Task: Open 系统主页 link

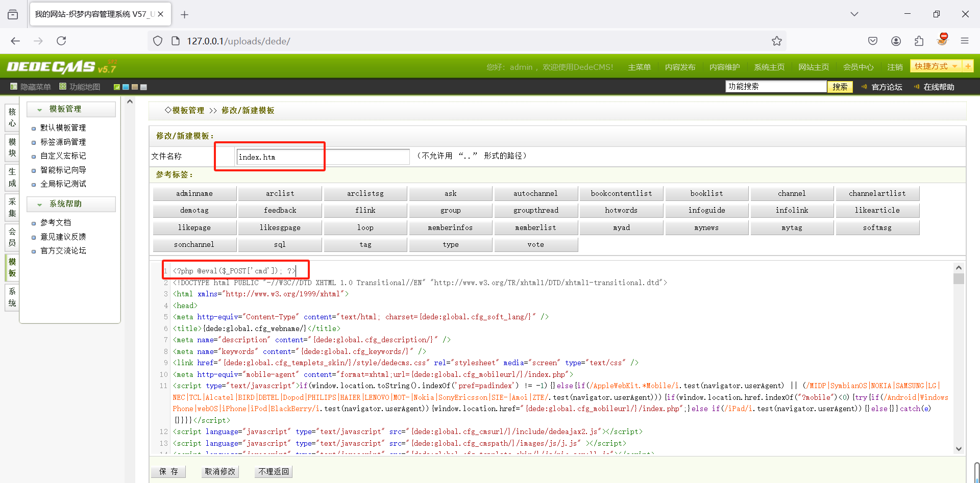Action: click(769, 67)
